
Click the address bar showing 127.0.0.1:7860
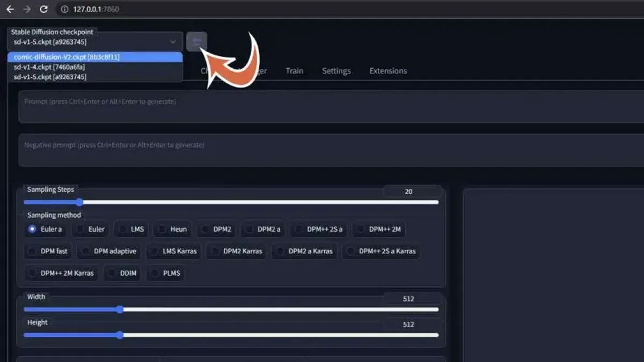(x=349, y=9)
